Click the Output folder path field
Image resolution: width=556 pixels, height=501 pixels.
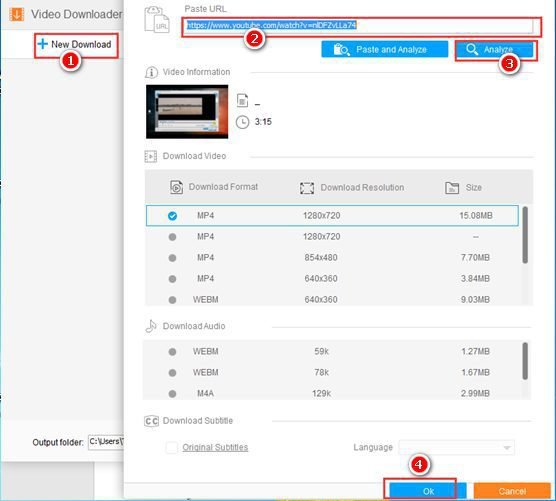point(106,442)
